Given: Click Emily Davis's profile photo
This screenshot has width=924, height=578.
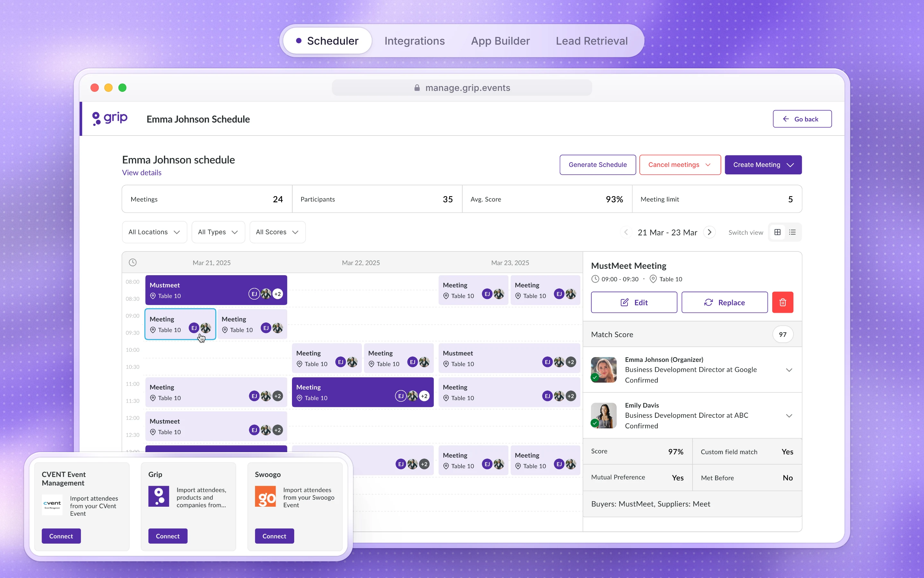Looking at the screenshot, I should pyautogui.click(x=604, y=416).
